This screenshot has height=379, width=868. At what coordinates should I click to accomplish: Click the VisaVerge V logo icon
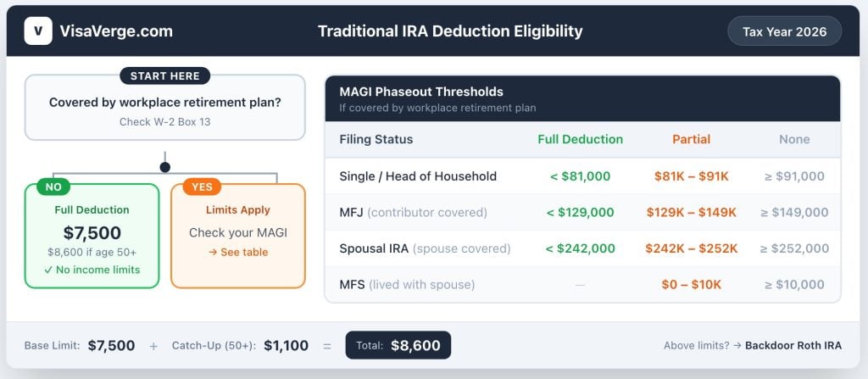pos(38,31)
